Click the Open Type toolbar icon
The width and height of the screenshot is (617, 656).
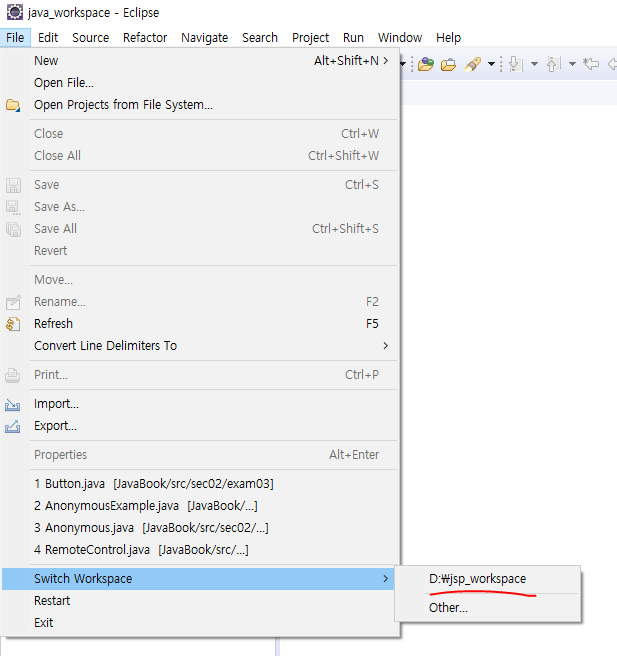(426, 64)
